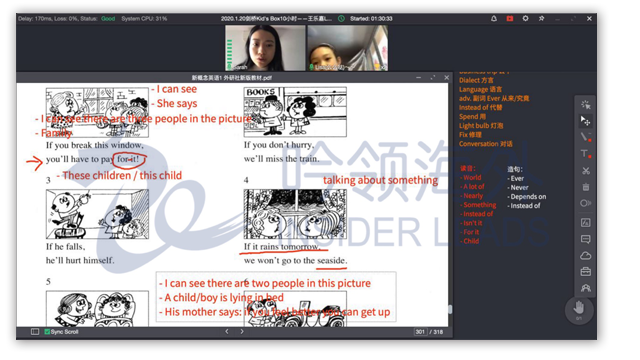The width and height of the screenshot is (640, 360).
Task: Select the laser pointer tool in right toolbar
Action: pos(586,105)
